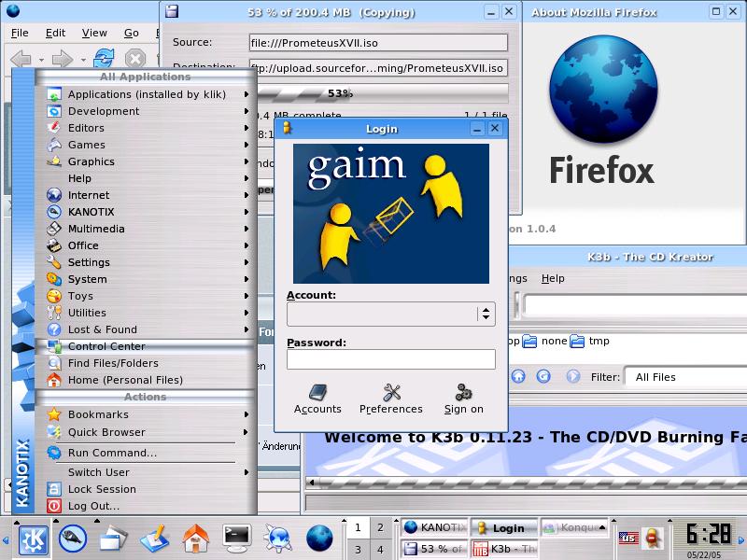The width and height of the screenshot is (747, 560).
Task: Open the Toys submenu entry
Action: coord(146,296)
